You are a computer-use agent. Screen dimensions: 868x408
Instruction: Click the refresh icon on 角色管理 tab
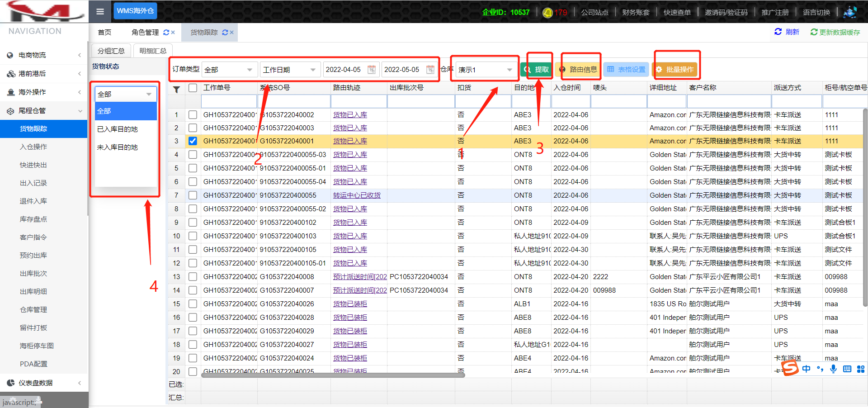pyautogui.click(x=166, y=33)
